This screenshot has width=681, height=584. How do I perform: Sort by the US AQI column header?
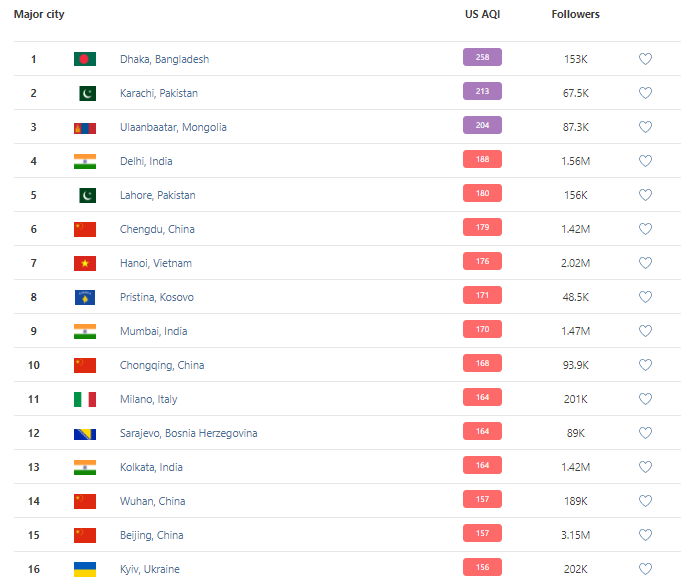point(482,15)
